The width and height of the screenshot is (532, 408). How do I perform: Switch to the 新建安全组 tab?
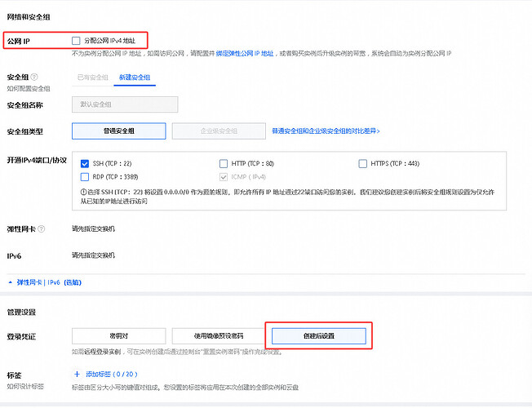[135, 78]
